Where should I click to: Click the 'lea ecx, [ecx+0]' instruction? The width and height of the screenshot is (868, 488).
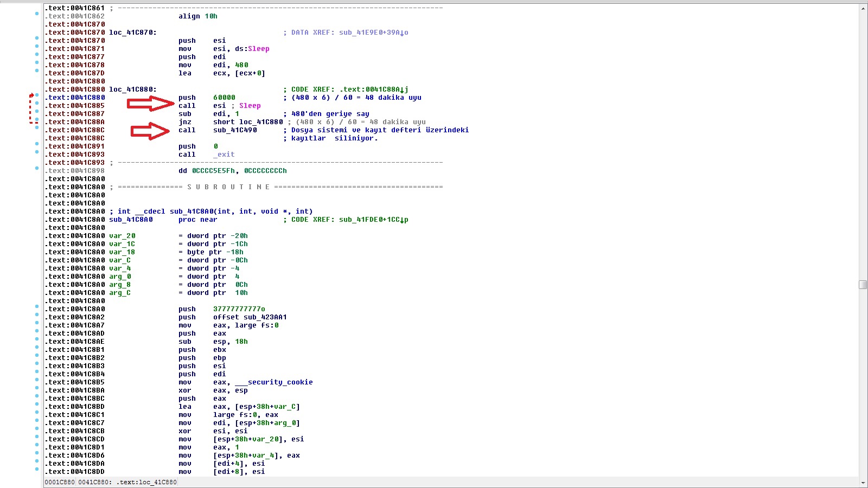click(x=222, y=73)
